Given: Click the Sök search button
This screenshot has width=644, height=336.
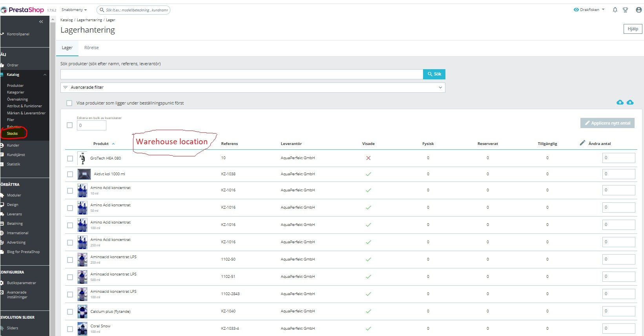Looking at the screenshot, I should 434,74.
